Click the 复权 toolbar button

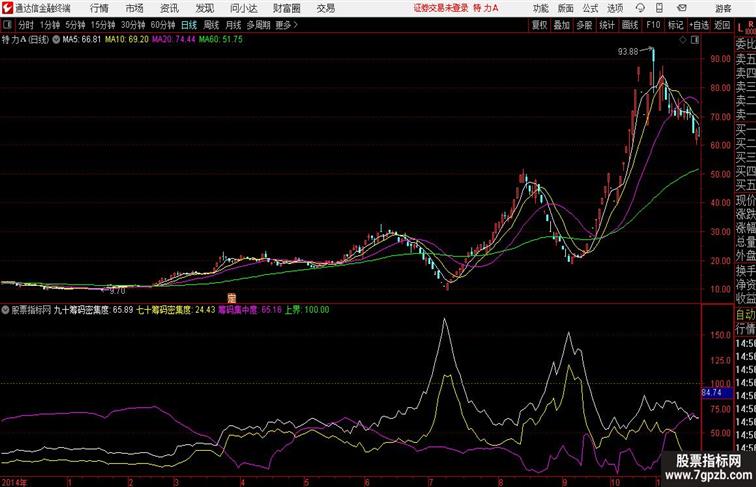539,25
